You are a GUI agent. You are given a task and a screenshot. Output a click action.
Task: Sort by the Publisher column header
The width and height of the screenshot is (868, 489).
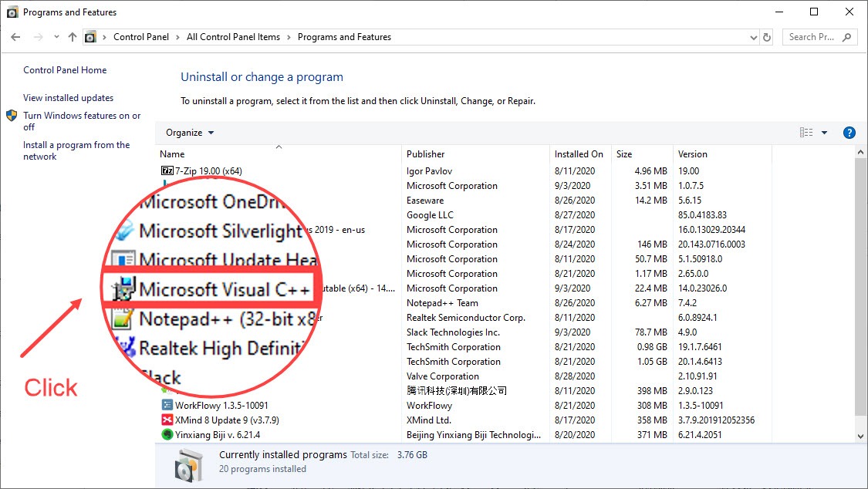(x=475, y=154)
